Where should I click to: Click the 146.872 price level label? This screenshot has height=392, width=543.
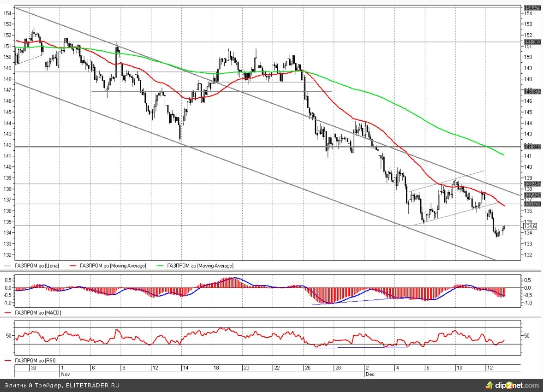pos(532,92)
